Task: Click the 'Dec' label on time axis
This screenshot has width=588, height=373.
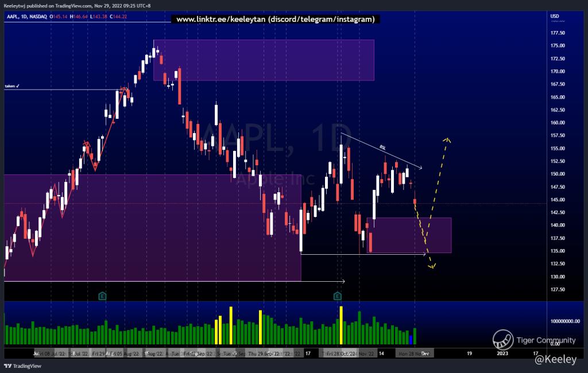Action: tap(425, 353)
